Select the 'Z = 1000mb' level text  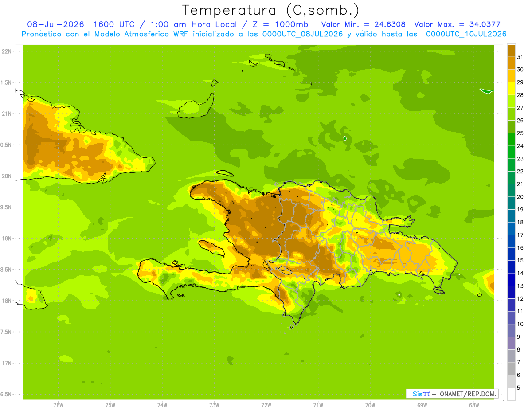tap(280, 24)
